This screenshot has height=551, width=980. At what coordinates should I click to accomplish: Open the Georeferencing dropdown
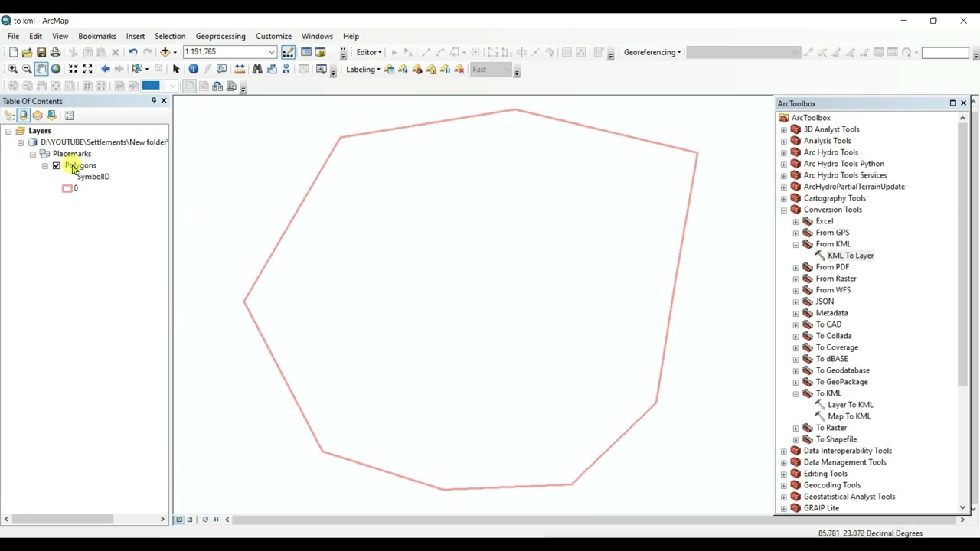click(652, 52)
